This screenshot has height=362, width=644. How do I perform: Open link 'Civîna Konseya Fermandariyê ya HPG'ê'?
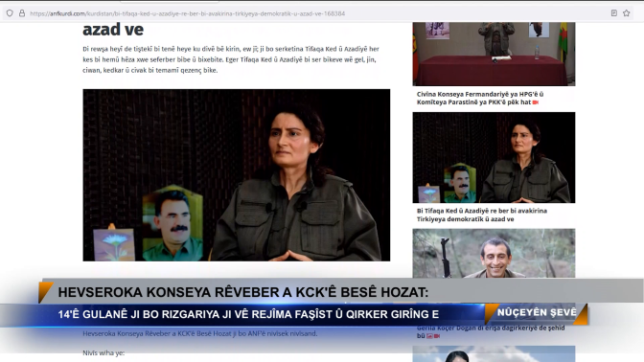tap(480, 98)
